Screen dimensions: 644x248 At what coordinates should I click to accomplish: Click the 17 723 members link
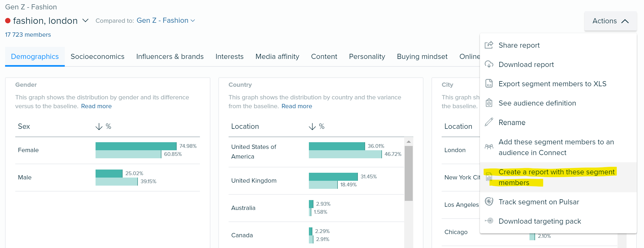pyautogui.click(x=28, y=35)
